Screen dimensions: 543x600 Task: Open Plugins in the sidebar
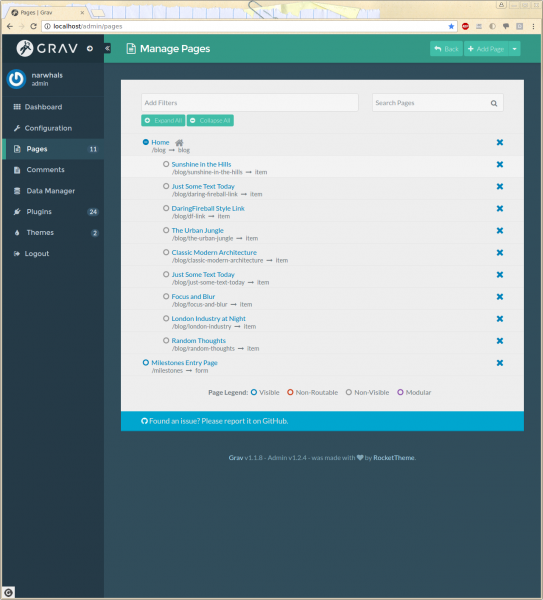pos(53,212)
